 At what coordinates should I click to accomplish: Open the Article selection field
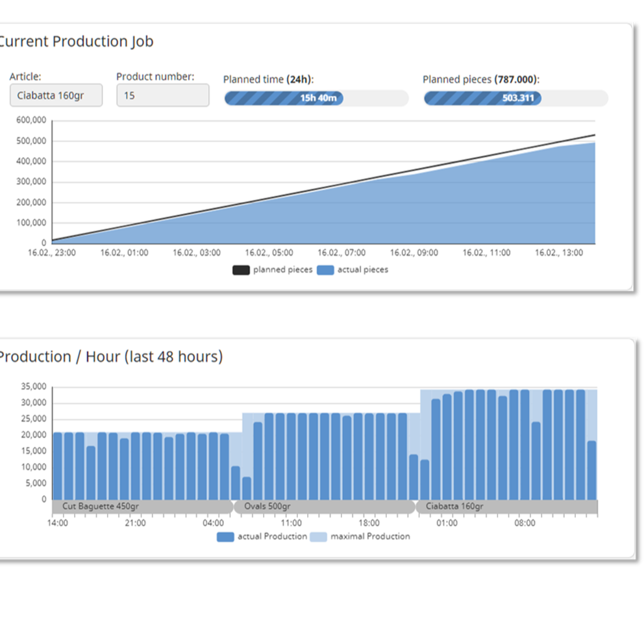coord(56,95)
